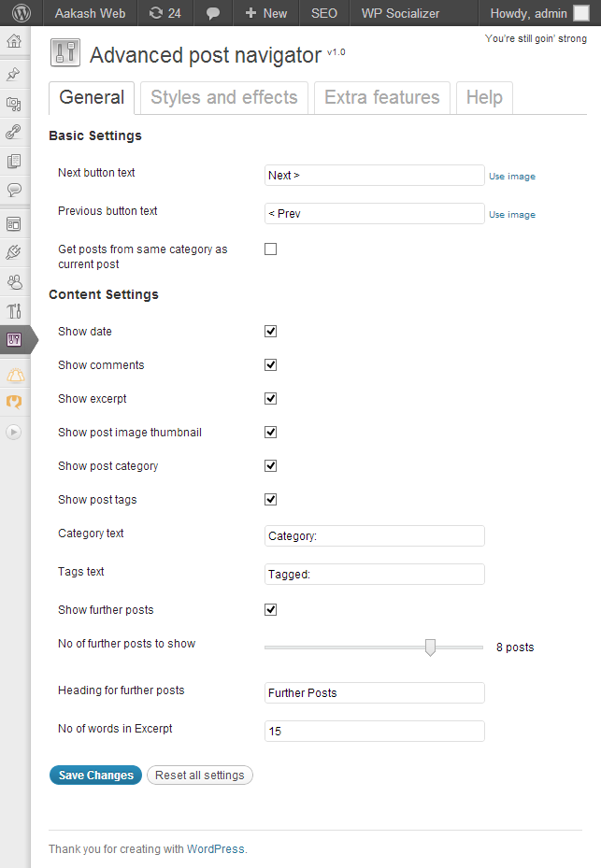601x868 pixels.
Task: Open Posts via the pushpin icon
Action: click(x=14, y=74)
